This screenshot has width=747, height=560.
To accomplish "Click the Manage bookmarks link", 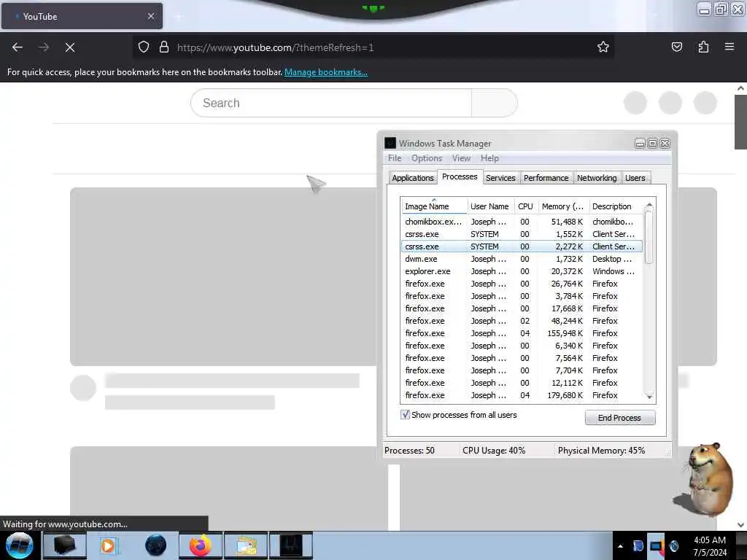I will point(326,72).
